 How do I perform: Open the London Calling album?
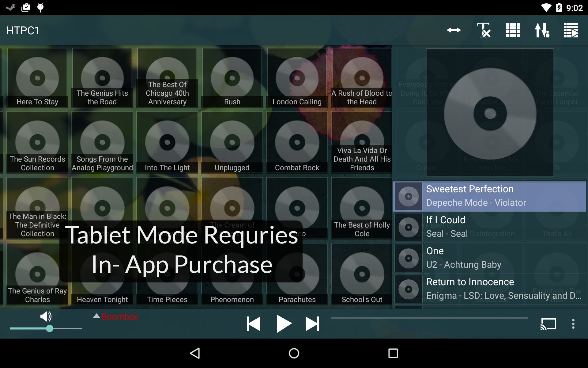pyautogui.click(x=297, y=78)
